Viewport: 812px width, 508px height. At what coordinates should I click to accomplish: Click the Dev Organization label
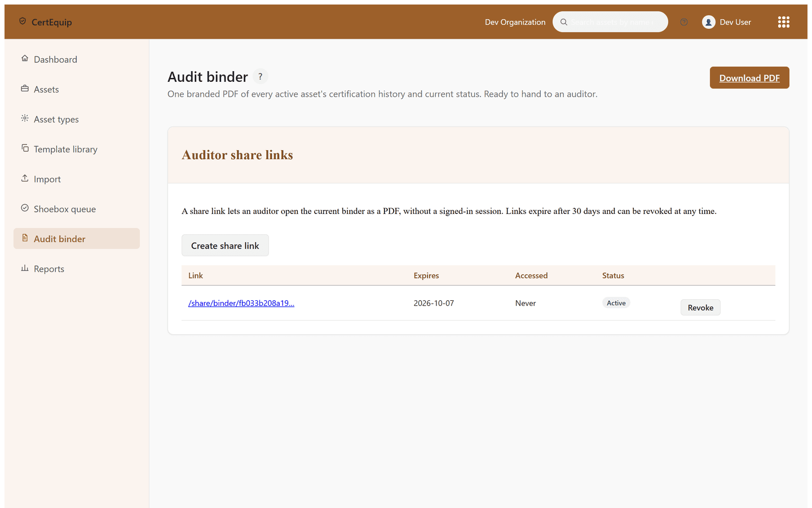tap(515, 22)
